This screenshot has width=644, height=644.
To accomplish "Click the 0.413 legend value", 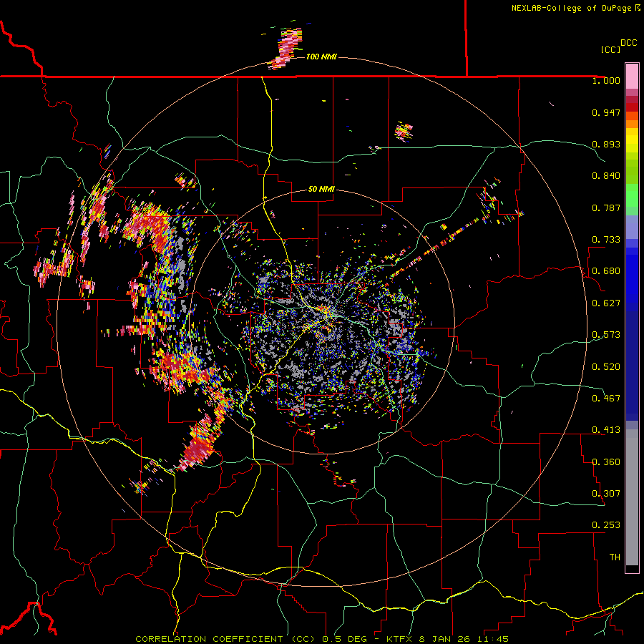I will tap(606, 430).
